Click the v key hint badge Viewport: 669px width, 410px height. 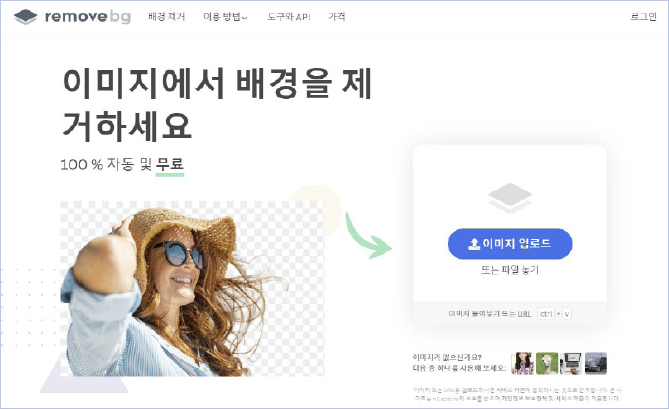pos(567,314)
